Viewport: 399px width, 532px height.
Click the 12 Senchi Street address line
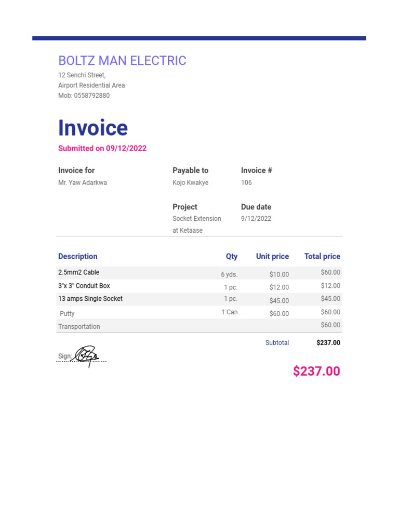click(82, 75)
